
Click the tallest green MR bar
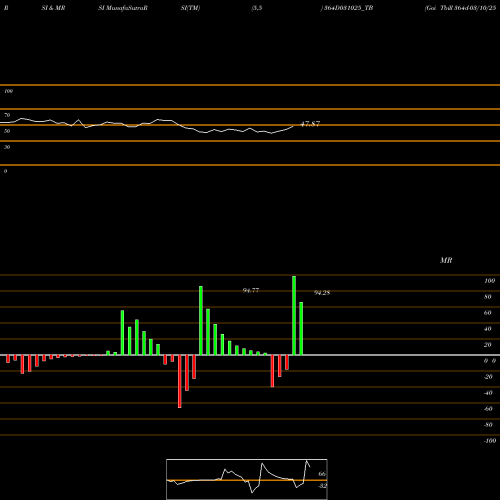pyautogui.click(x=294, y=315)
